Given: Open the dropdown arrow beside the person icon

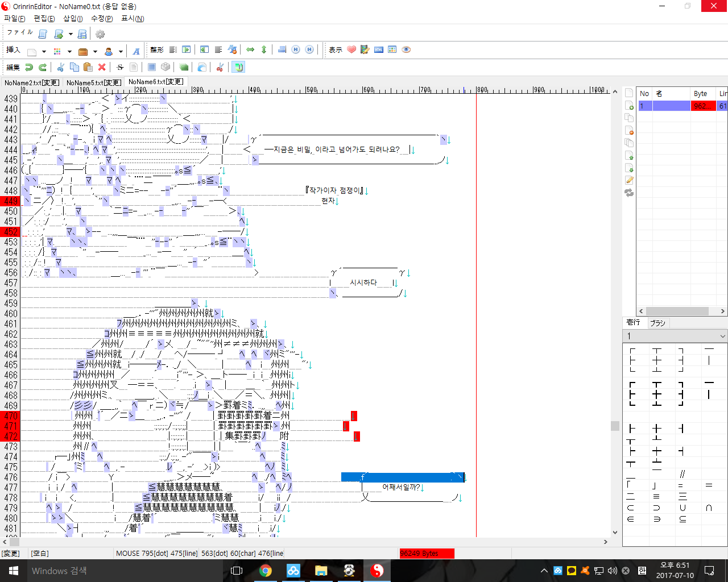Looking at the screenshot, I should (121, 51).
